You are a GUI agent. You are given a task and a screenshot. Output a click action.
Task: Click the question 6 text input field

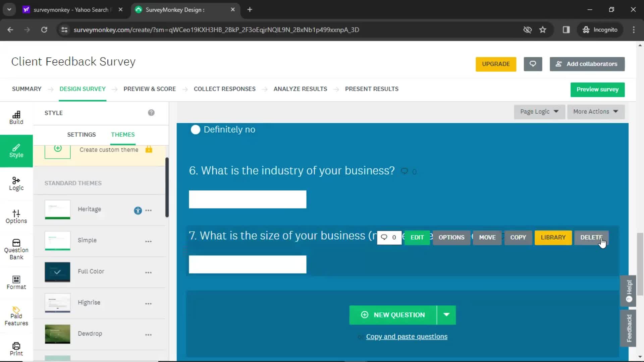point(248,199)
